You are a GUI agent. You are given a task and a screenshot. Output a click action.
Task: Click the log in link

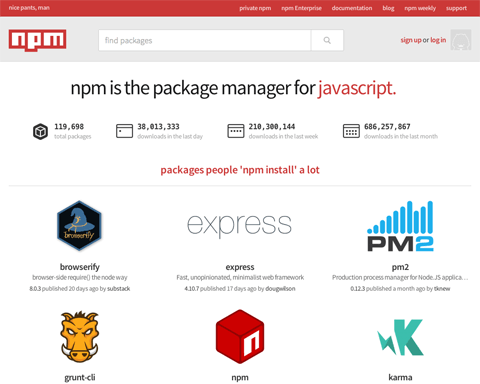[438, 40]
